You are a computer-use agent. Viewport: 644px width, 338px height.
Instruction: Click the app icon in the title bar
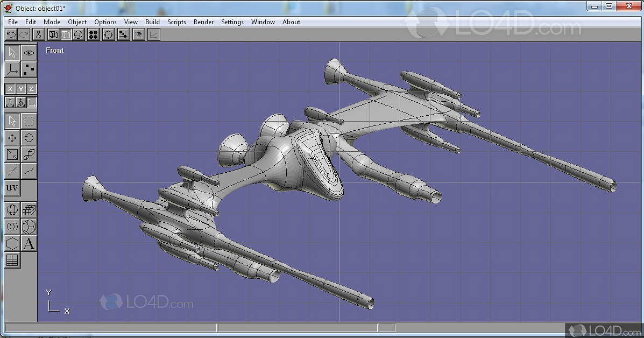[x=8, y=8]
